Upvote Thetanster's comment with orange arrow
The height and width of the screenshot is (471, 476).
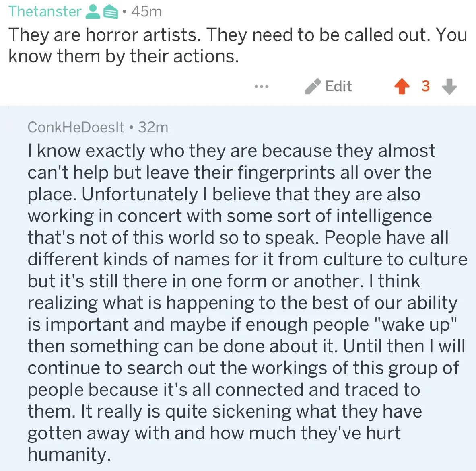tap(402, 86)
